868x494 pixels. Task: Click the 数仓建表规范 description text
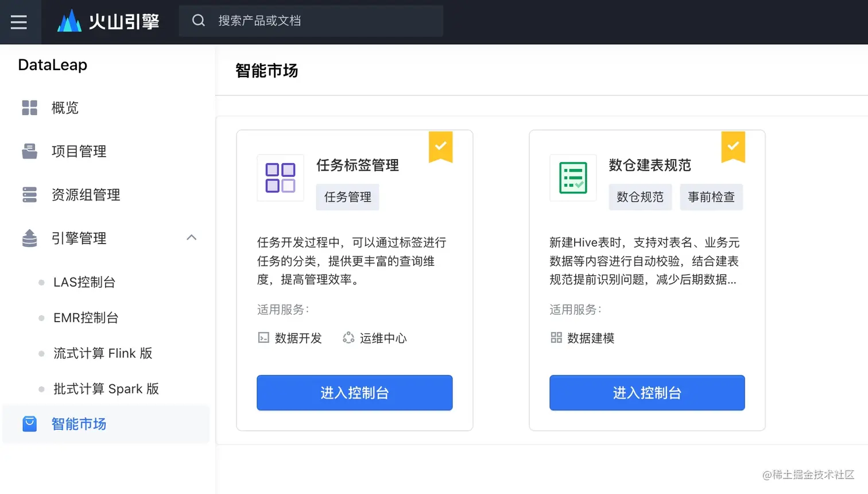(x=645, y=261)
